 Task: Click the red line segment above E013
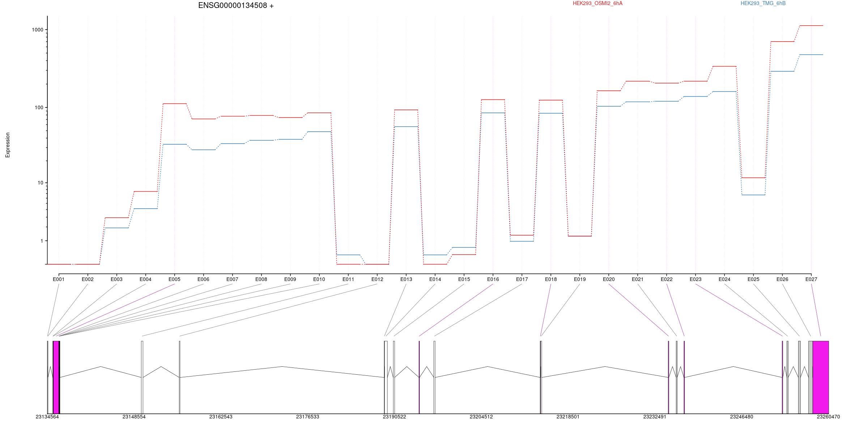406,110
